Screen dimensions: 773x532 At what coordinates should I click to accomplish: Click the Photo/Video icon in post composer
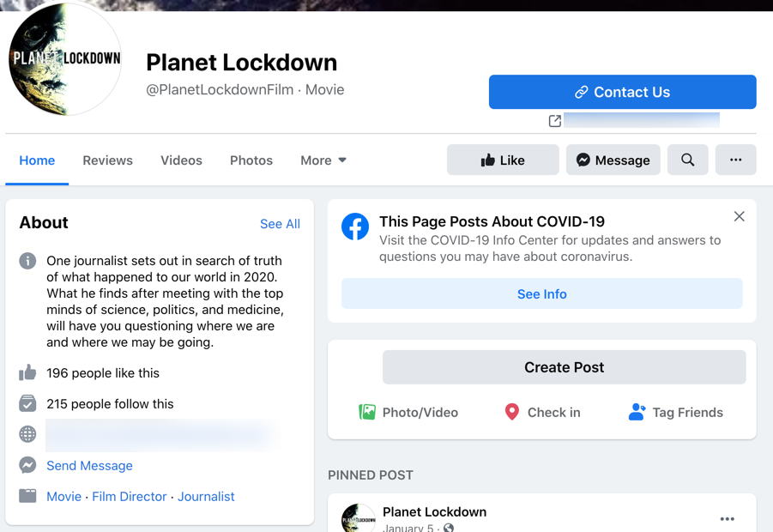click(367, 412)
